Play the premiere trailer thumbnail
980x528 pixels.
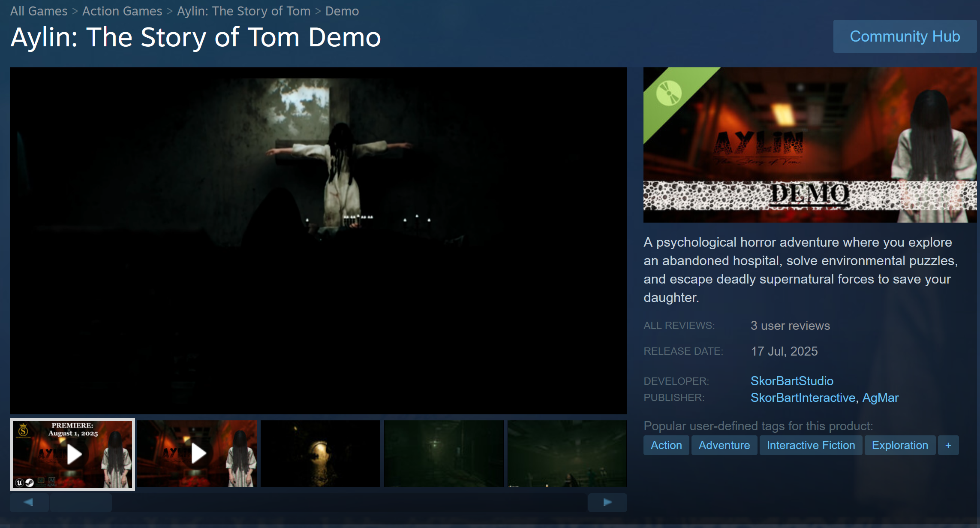click(x=72, y=454)
